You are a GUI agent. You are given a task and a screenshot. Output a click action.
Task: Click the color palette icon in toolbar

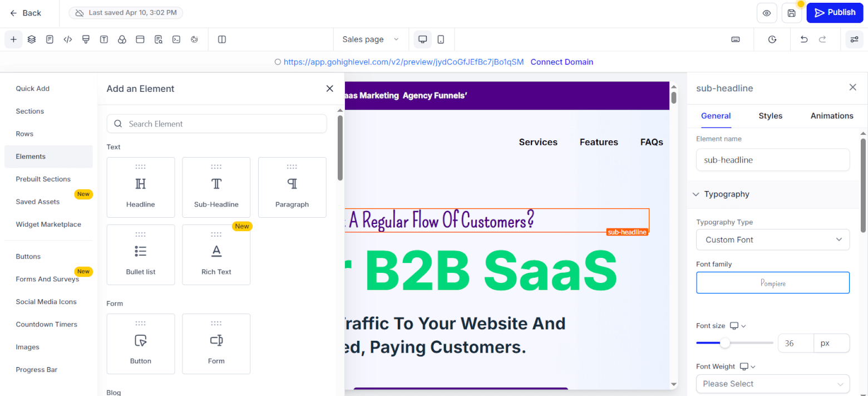pos(194,39)
